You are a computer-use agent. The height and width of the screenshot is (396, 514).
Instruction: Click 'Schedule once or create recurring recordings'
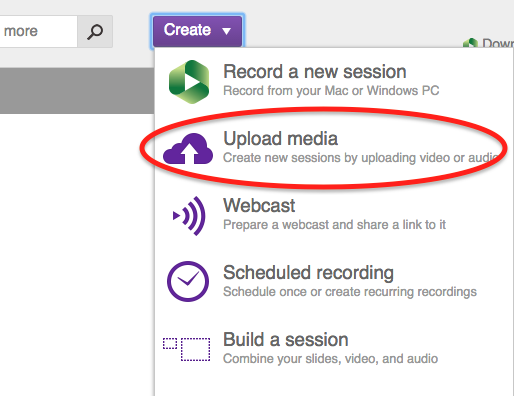coord(350,292)
